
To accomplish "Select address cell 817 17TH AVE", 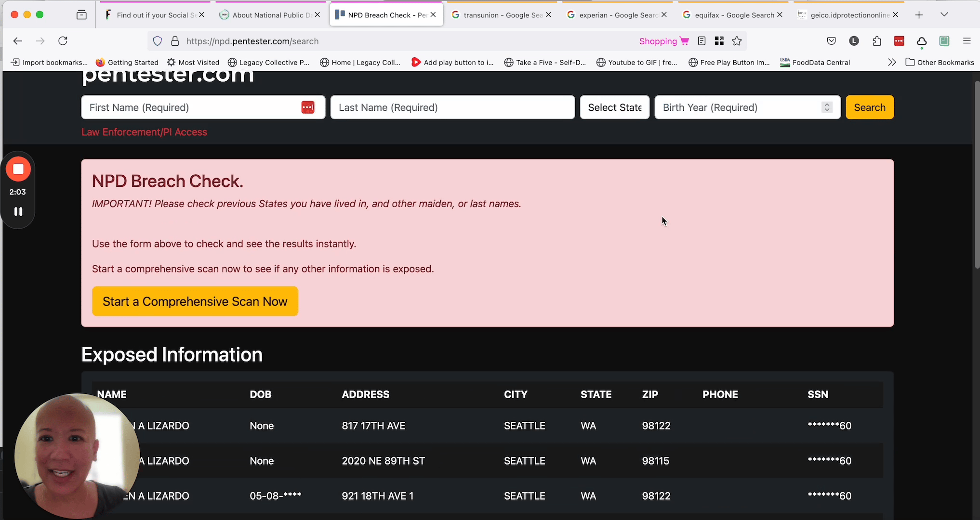I will (373, 426).
